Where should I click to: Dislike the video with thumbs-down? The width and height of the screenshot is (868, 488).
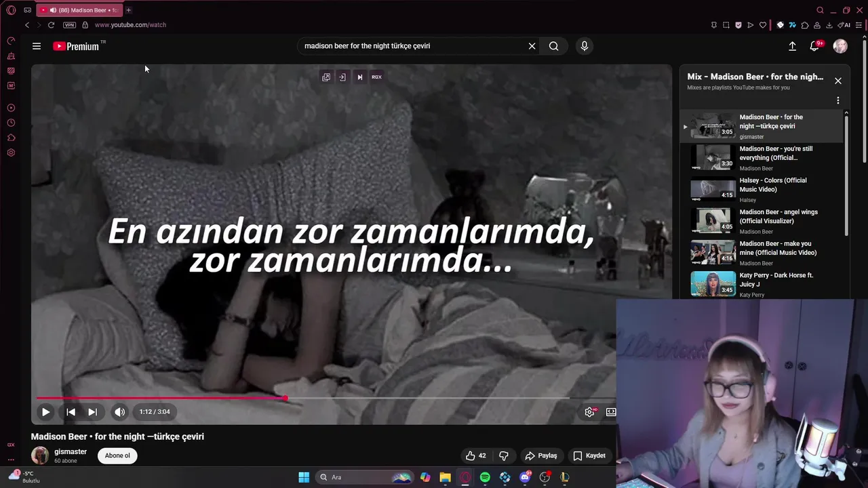pyautogui.click(x=503, y=455)
